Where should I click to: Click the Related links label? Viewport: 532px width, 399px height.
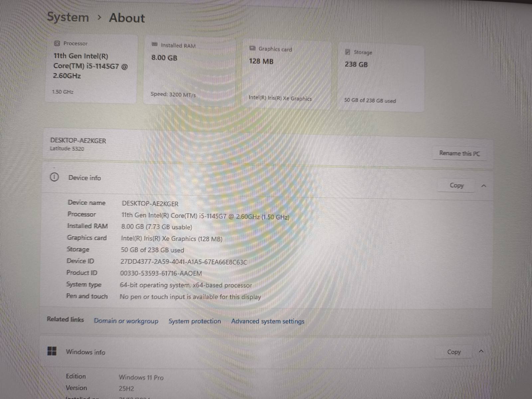coord(65,319)
